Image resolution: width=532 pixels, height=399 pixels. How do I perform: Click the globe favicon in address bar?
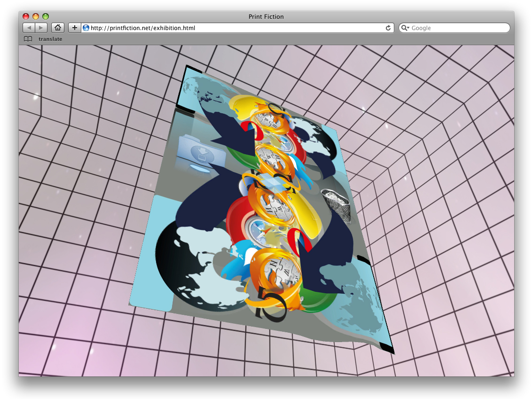point(86,28)
